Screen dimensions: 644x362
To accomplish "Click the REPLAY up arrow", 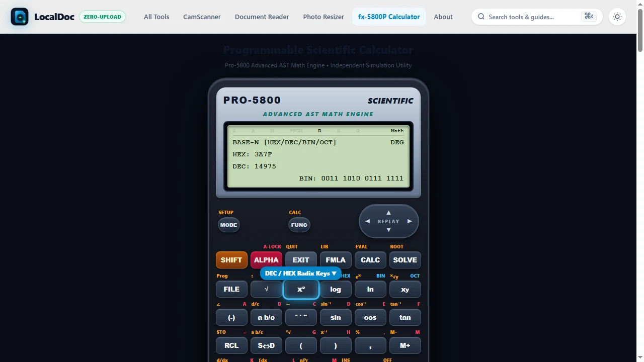I will 388,213.
